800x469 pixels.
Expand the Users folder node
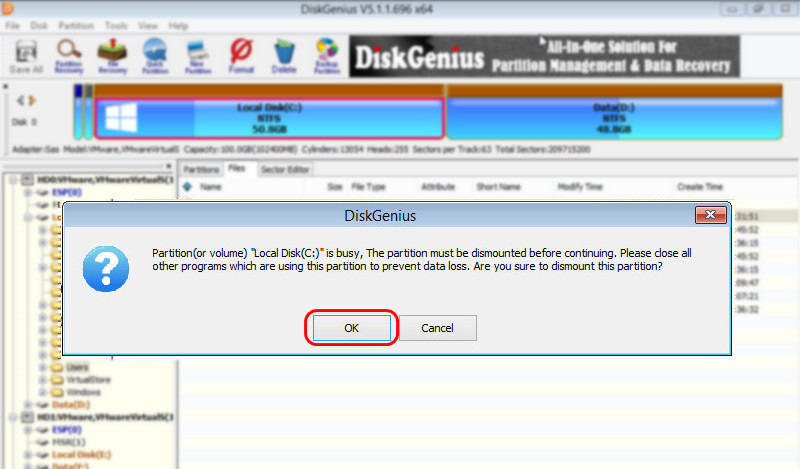(x=43, y=367)
